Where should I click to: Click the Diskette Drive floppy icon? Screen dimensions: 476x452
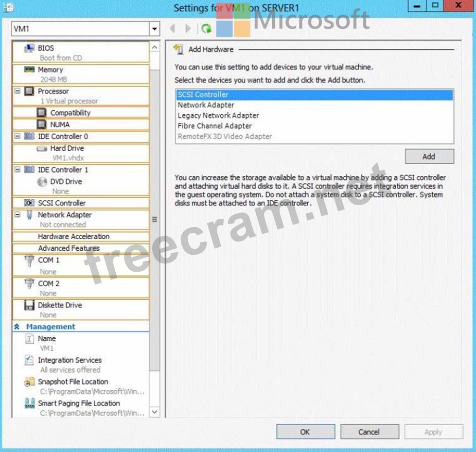(29, 305)
